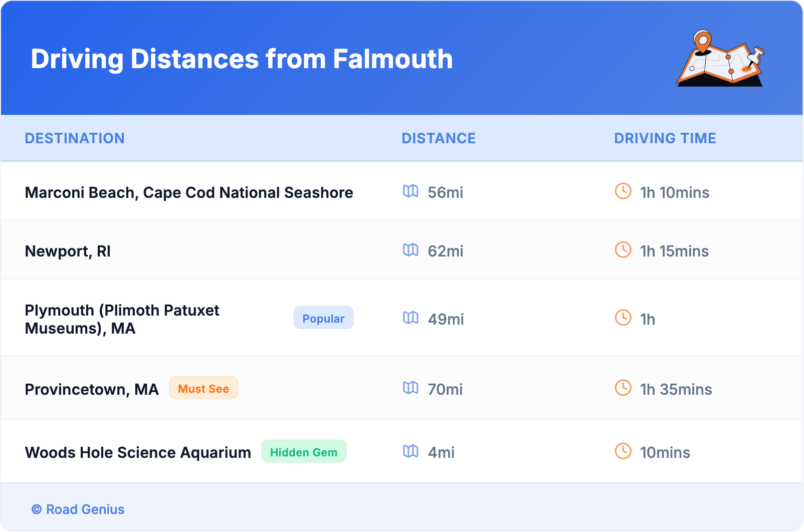Screen dimensions: 804x532
Task: Select the Marconi Beach destination row
Action: click(189, 193)
